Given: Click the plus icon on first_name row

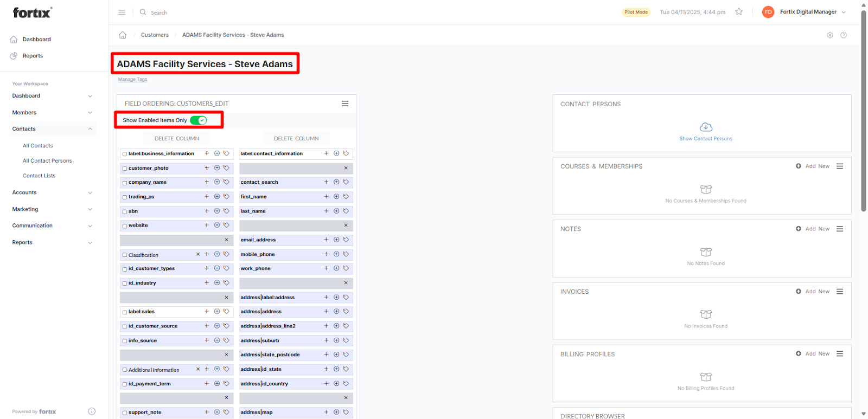Looking at the screenshot, I should pos(326,197).
